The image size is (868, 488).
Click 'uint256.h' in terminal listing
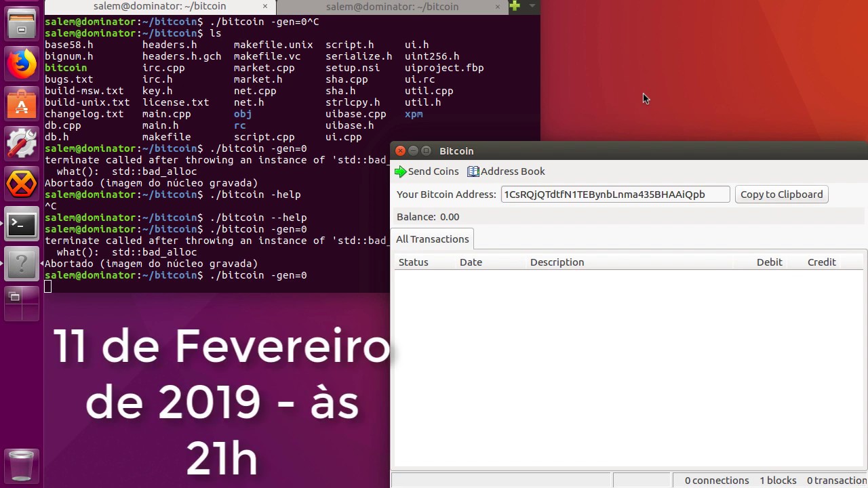[432, 56]
